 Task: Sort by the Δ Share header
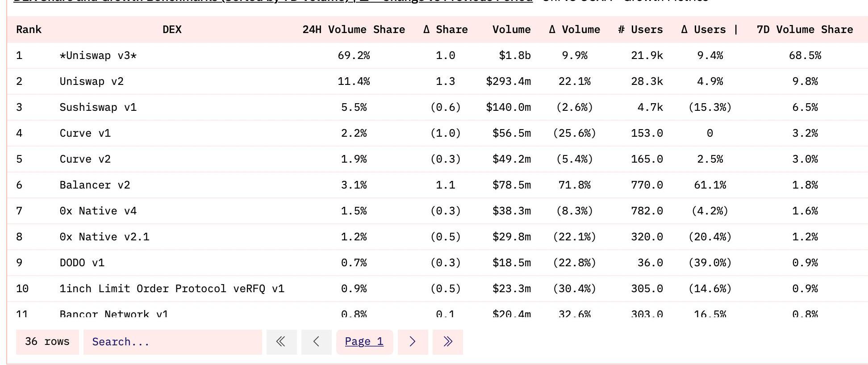coord(445,29)
